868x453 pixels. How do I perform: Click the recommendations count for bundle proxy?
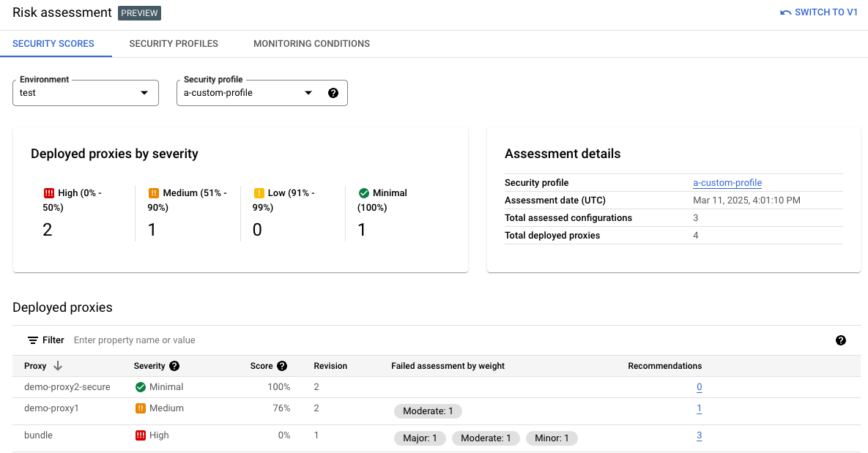(x=699, y=435)
